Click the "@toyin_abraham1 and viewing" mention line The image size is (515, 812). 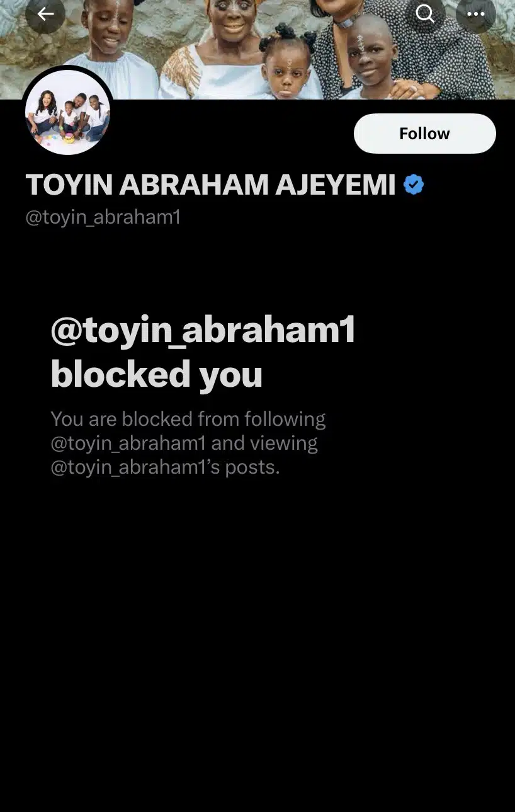(184, 443)
